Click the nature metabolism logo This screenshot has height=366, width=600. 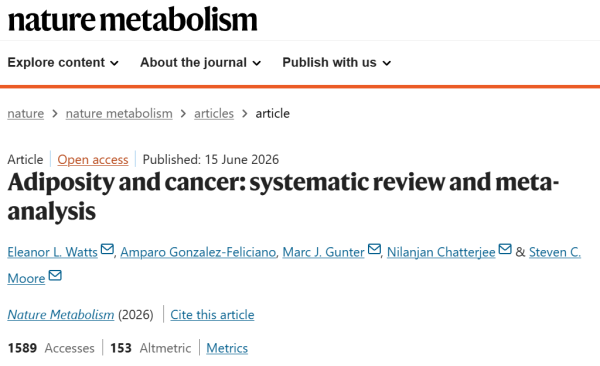(132, 20)
